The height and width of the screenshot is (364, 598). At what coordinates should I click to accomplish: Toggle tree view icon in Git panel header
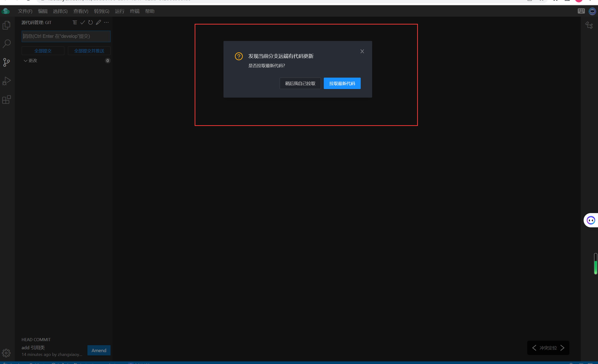pyautogui.click(x=75, y=23)
